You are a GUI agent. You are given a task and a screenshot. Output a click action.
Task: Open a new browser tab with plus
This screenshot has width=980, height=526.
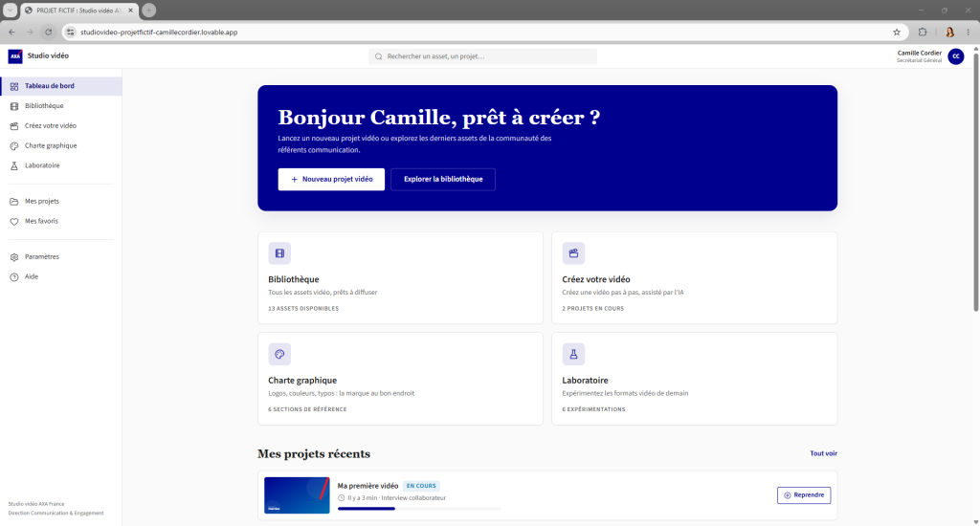coord(148,10)
